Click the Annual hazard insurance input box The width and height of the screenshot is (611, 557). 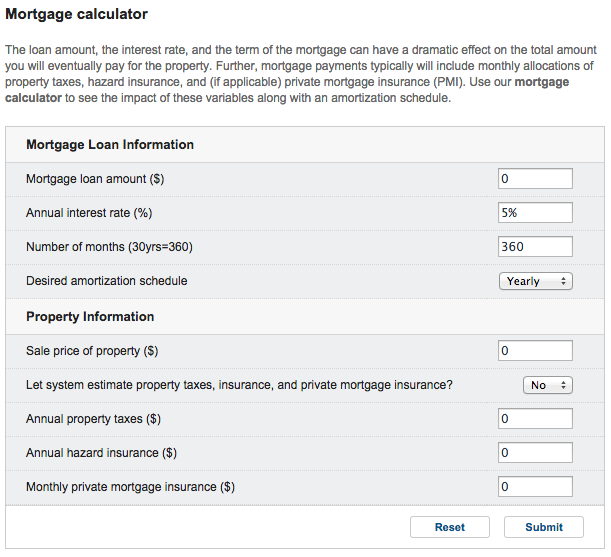(535, 453)
